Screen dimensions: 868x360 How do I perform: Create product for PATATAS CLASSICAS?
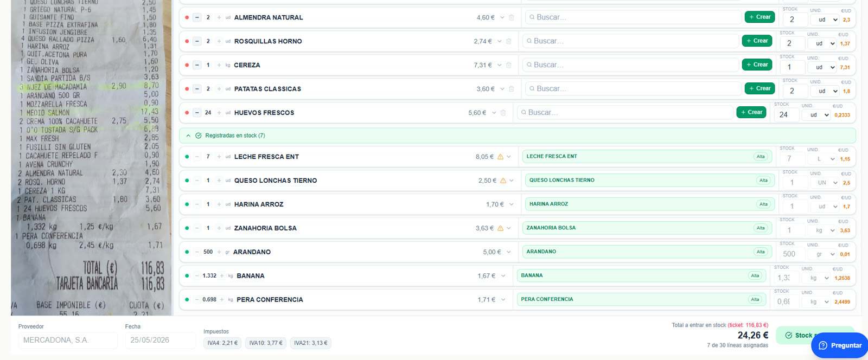[759, 88]
